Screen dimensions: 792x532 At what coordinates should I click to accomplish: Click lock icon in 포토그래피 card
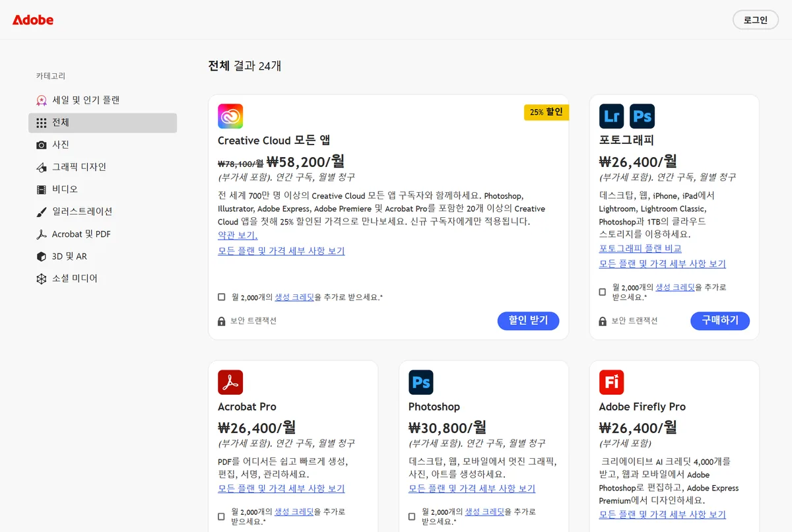pyautogui.click(x=603, y=321)
